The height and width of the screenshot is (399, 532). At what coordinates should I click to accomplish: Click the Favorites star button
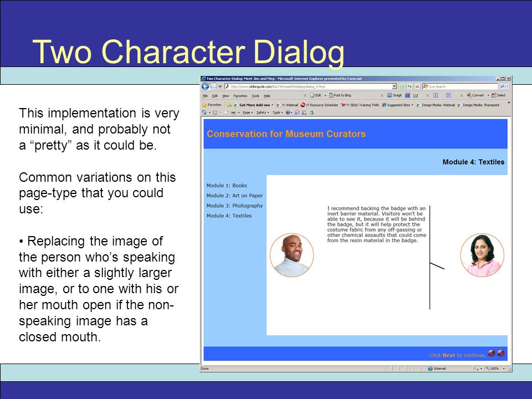pyautogui.click(x=212, y=105)
